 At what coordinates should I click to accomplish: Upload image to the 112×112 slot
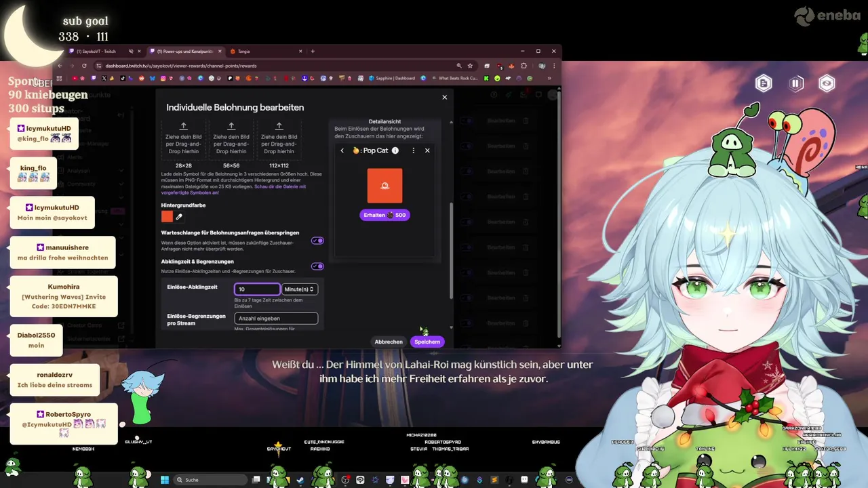point(279,139)
